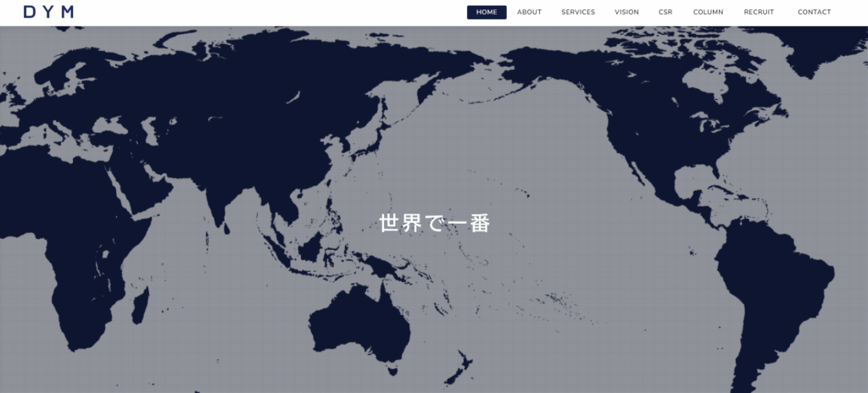Navigate to the CSR page

665,12
